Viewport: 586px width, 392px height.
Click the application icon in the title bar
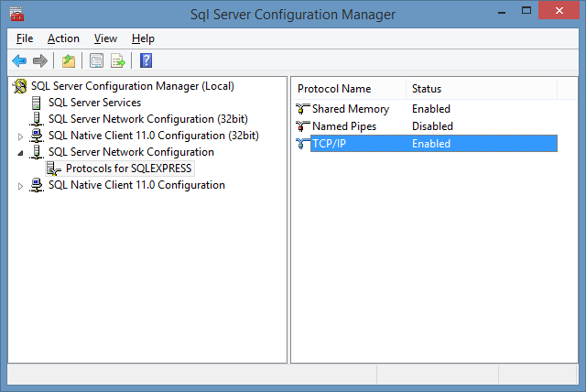(16, 15)
